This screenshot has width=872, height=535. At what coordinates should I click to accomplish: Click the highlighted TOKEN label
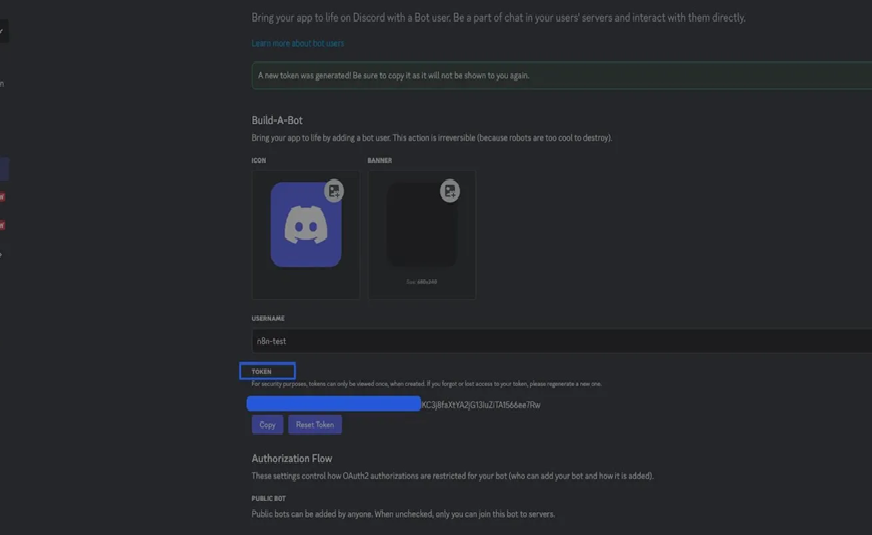(267, 371)
